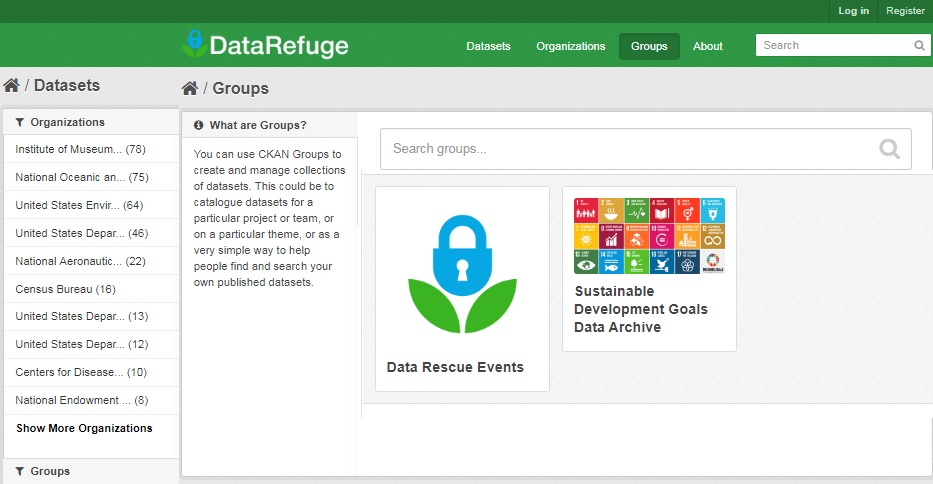Click the DataRefuge site name text
The image size is (933, 484).
pyautogui.click(x=278, y=45)
